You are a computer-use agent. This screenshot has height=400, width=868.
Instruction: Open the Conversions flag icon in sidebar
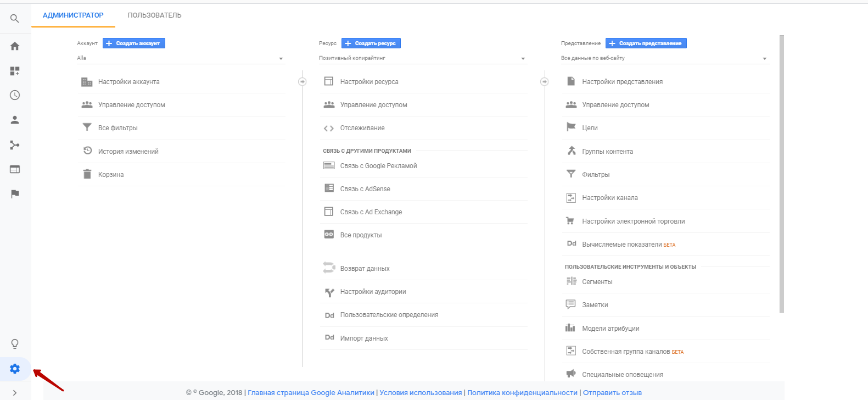15,193
